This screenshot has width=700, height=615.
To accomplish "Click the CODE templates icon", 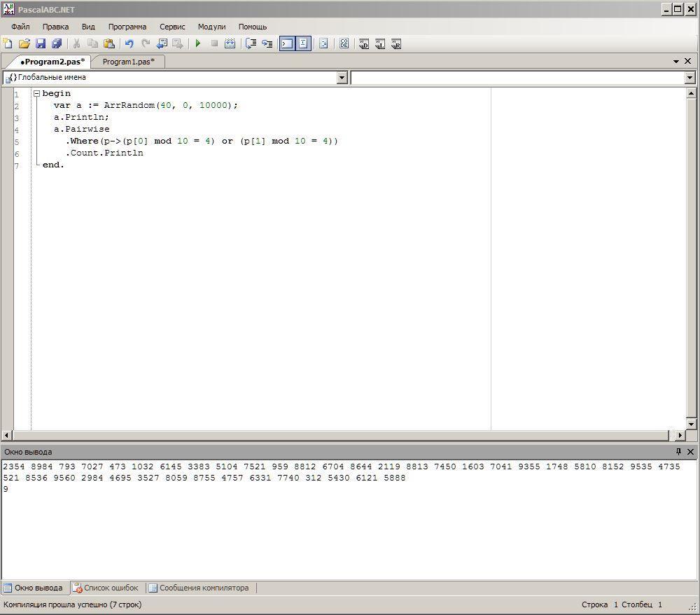I will click(344, 43).
